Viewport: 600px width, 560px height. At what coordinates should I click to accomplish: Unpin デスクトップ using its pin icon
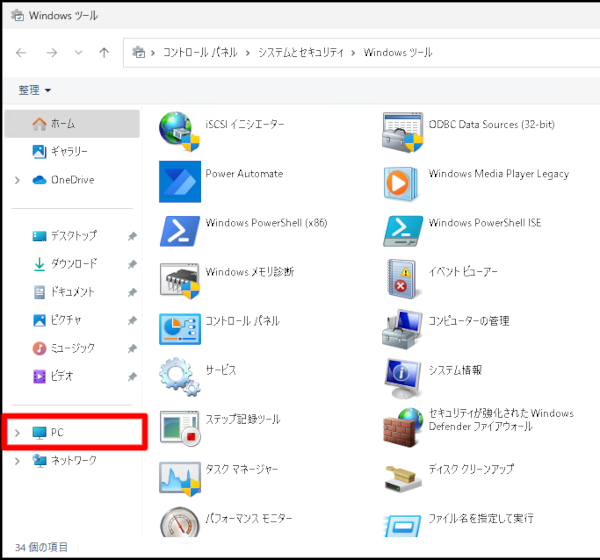[132, 236]
